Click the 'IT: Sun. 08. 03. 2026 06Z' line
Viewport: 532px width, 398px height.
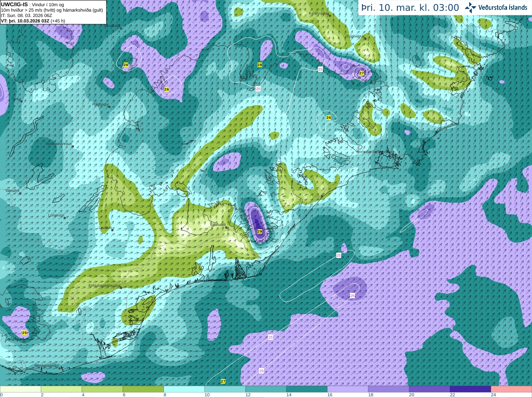pos(26,15)
